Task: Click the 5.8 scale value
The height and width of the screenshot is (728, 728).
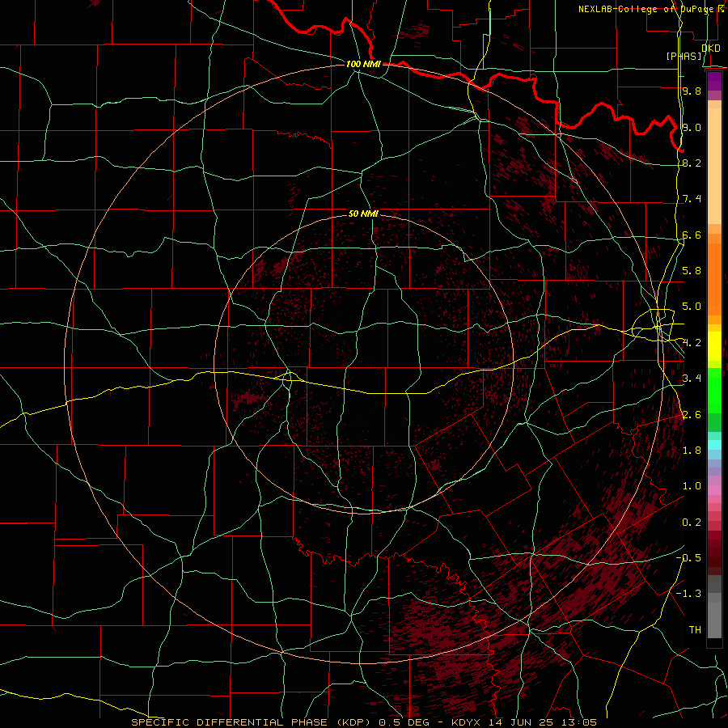Action: tap(692, 271)
